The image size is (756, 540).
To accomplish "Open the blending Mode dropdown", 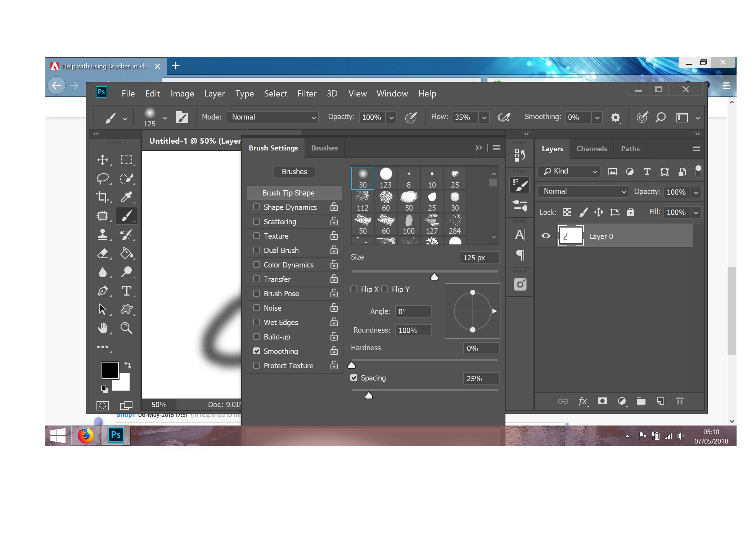I will 272,117.
